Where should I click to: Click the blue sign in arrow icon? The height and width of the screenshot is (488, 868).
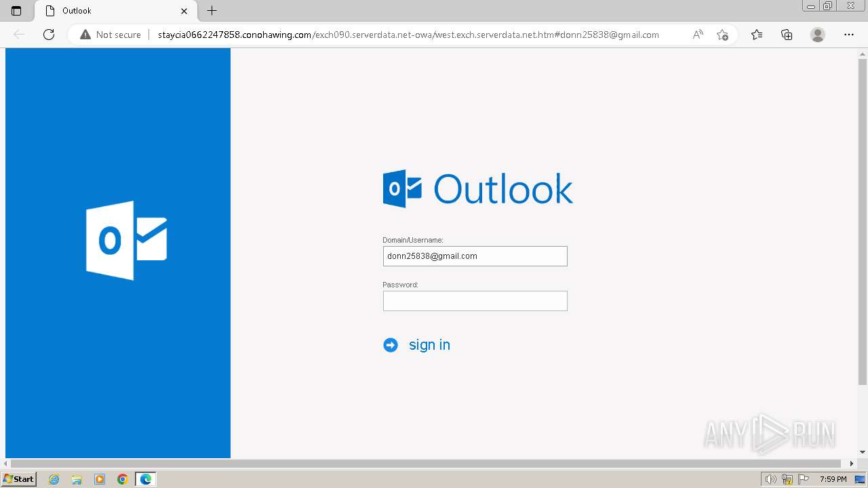click(391, 345)
